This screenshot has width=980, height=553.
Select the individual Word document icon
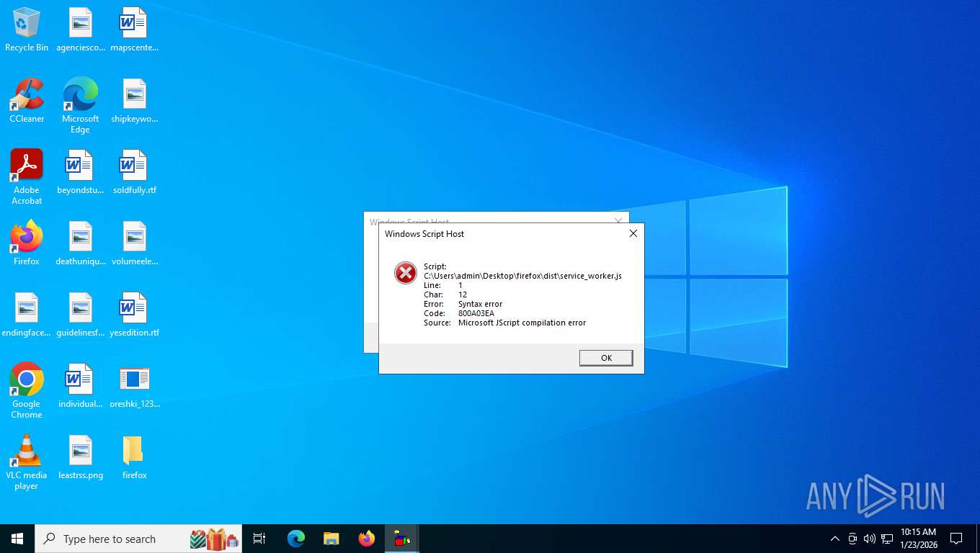[x=81, y=386]
